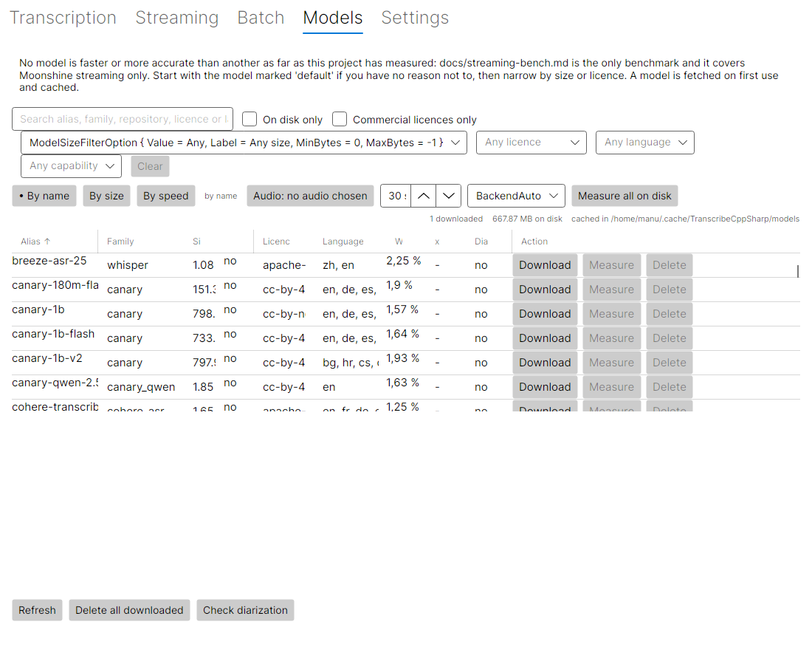Click the Refresh button

pyautogui.click(x=38, y=610)
